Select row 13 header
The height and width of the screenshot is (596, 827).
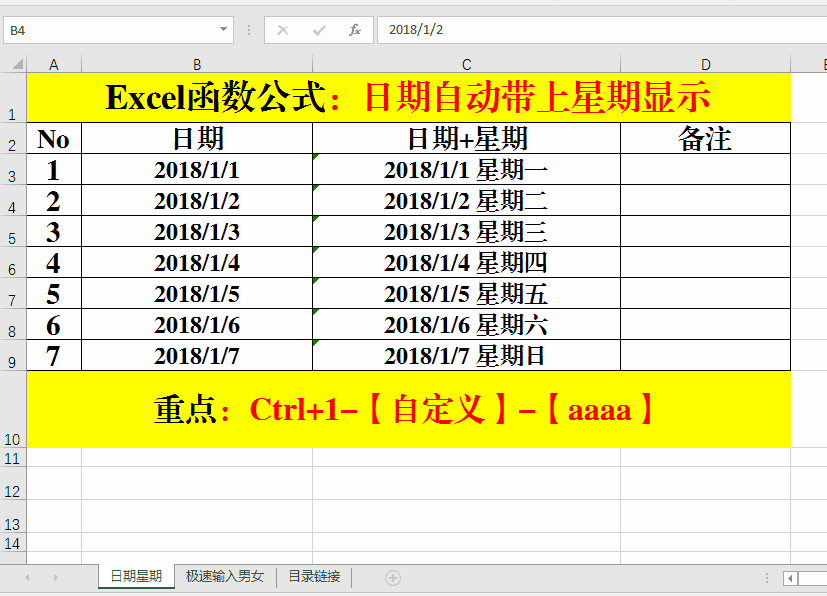click(13, 516)
